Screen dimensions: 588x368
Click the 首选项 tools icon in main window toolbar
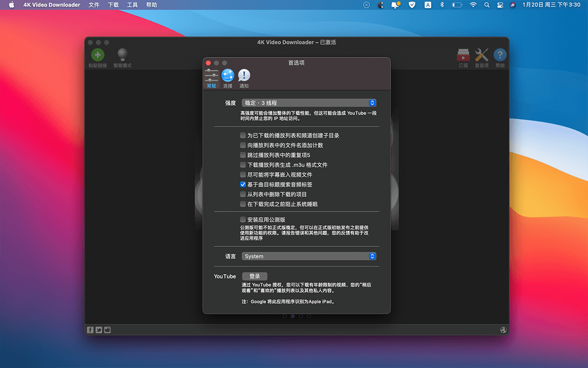click(x=482, y=55)
